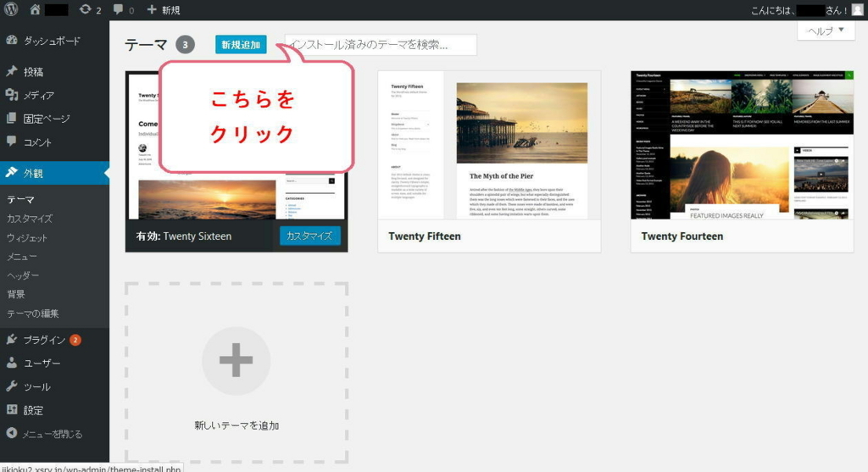This screenshot has height=472, width=868.
Task: Select テーマ submenu item
Action: [x=20, y=199]
